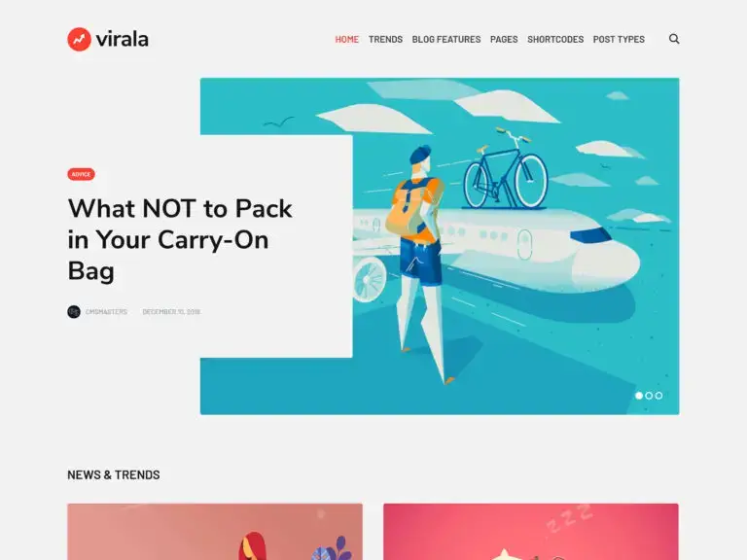Viewport: 747px width, 560px height.
Task: Click the red Advice category tag
Action: 81,174
